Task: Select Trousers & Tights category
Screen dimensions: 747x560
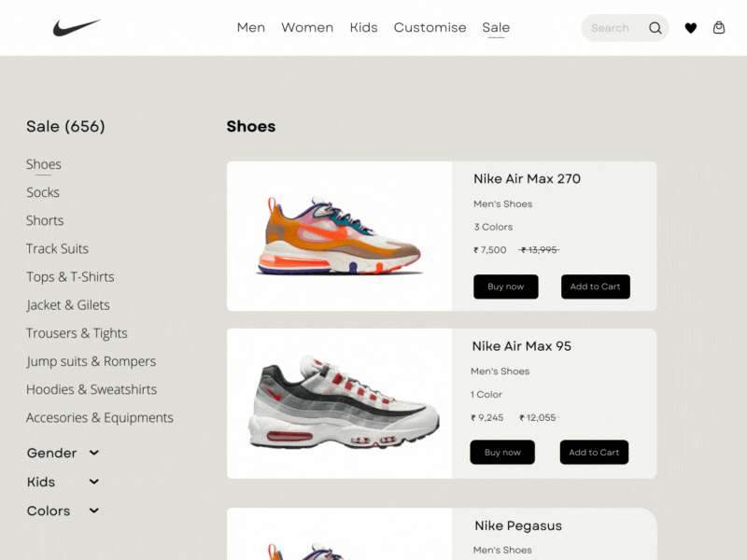Action: click(x=77, y=333)
